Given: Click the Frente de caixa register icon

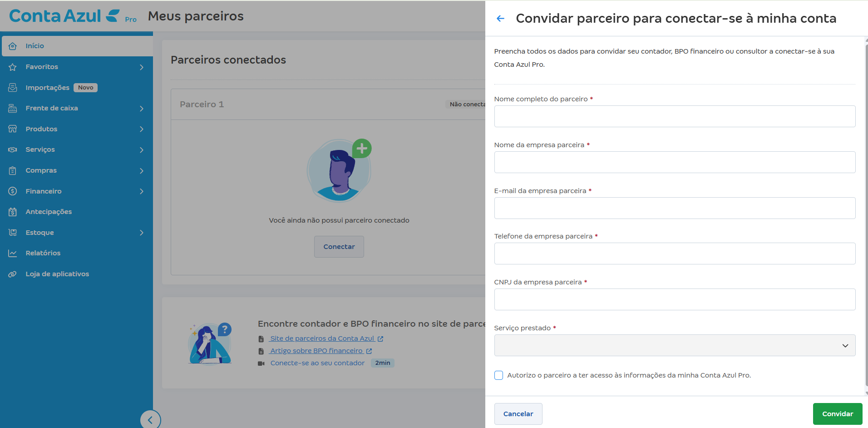Looking at the screenshot, I should click(13, 108).
